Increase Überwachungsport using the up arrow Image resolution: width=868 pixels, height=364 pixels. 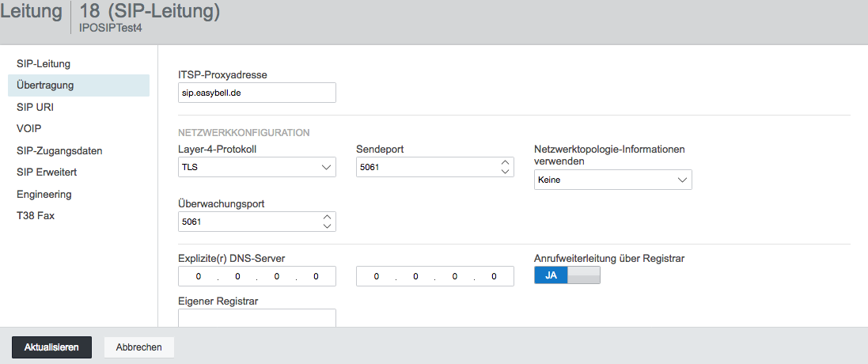coord(327,217)
